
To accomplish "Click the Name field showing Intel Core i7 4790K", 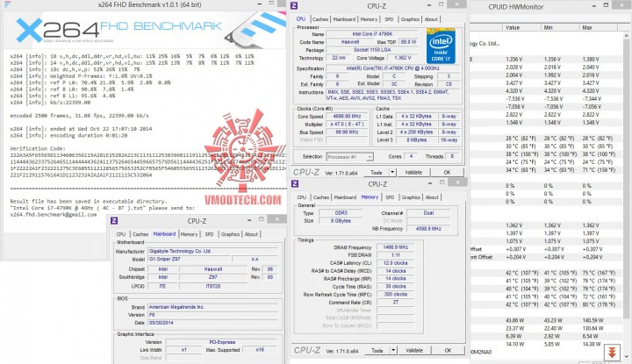I will (373, 34).
